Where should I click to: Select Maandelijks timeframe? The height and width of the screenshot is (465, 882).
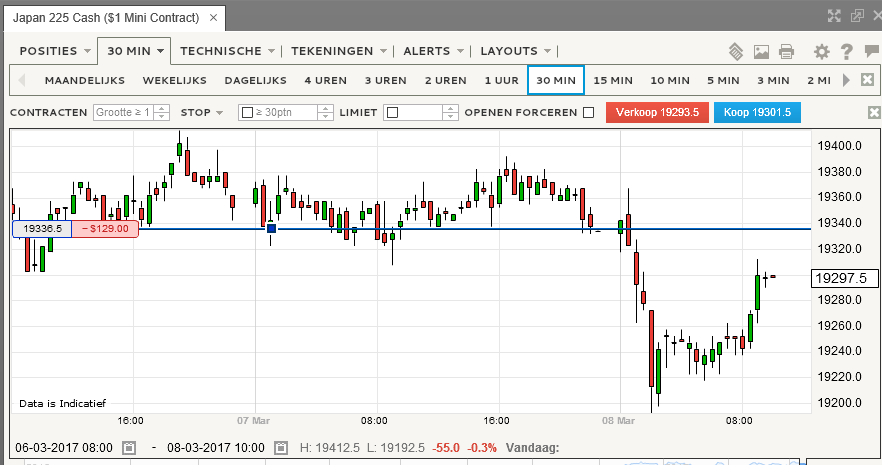(85, 80)
